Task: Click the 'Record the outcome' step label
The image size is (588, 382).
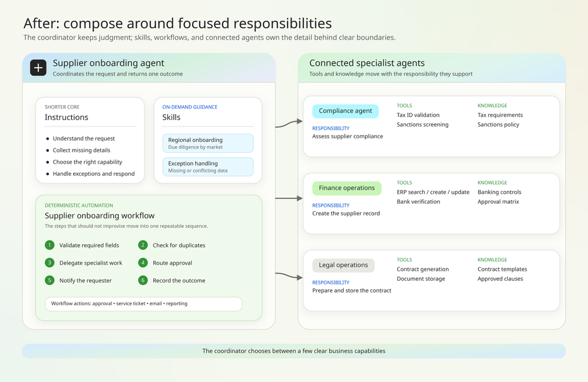Action: coord(179,281)
